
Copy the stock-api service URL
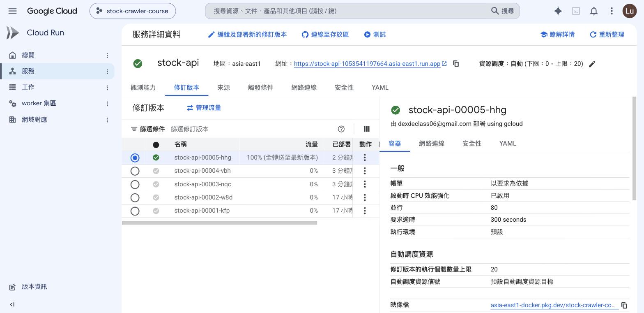(456, 64)
